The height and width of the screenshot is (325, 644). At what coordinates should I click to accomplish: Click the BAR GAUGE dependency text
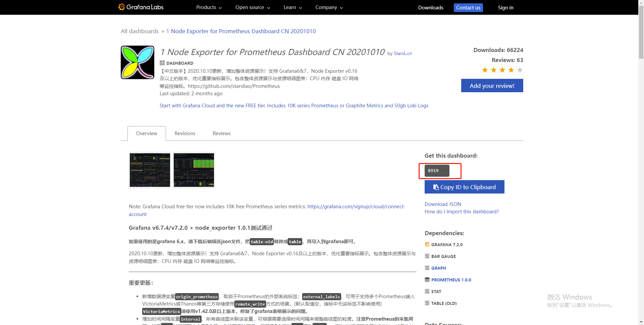point(443,256)
